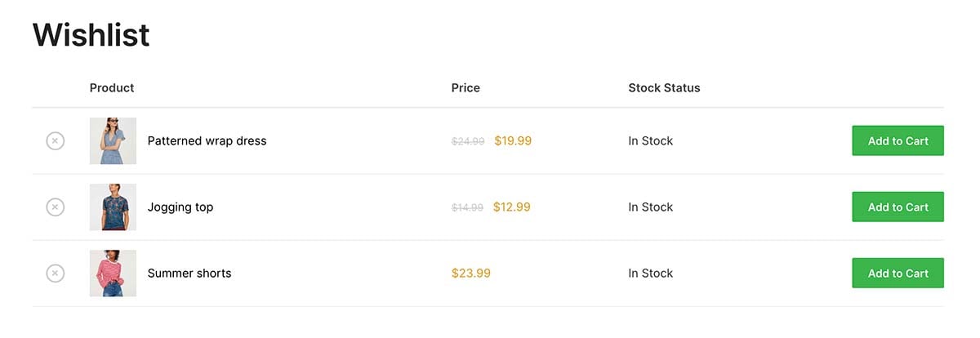Open the Patterned wrap dress product thumbnail
The height and width of the screenshot is (338, 980).
click(113, 140)
